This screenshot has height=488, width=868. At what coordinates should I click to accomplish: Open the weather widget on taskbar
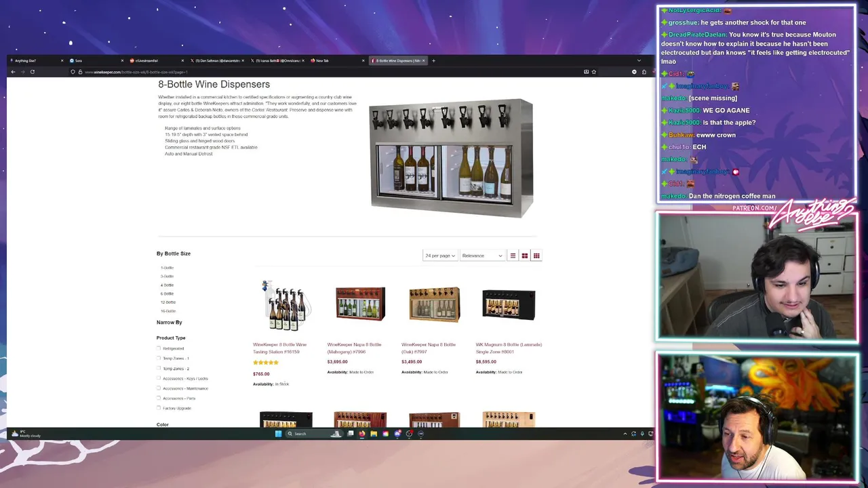point(26,434)
